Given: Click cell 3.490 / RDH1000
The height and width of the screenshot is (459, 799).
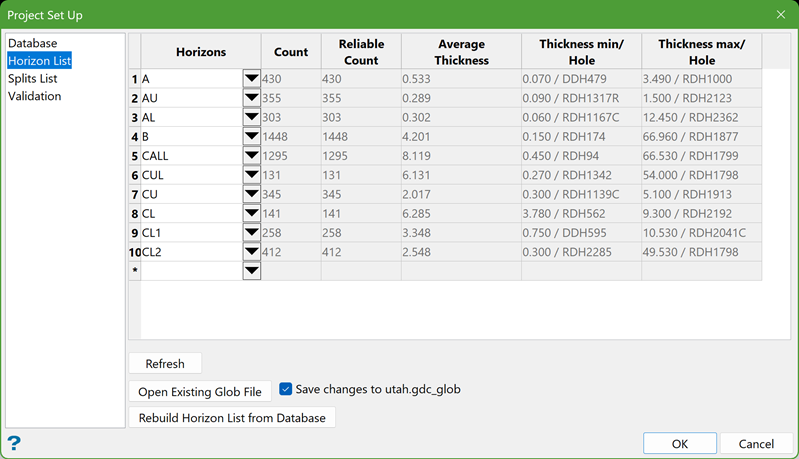Looking at the screenshot, I should tap(702, 79).
